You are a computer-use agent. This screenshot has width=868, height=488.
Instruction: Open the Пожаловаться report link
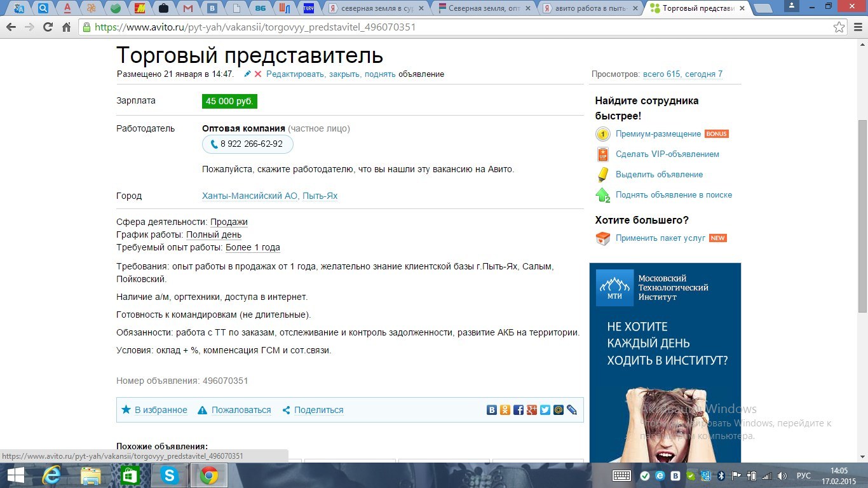tap(234, 410)
